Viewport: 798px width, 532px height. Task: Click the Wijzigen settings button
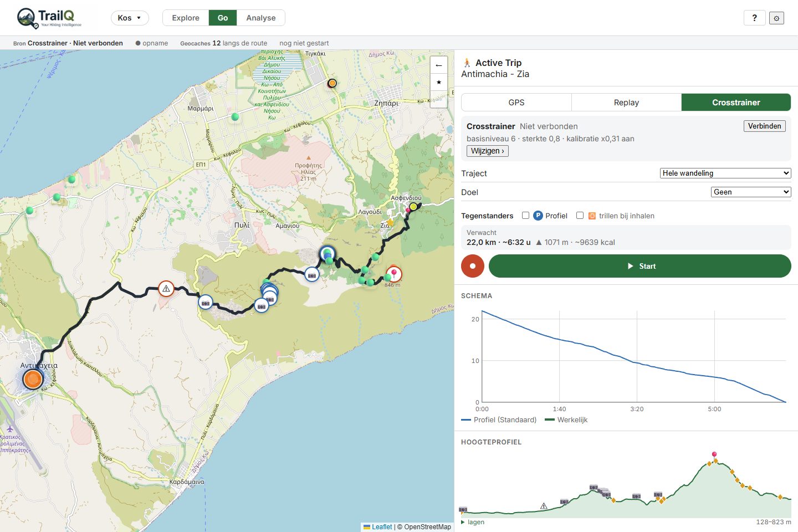488,151
